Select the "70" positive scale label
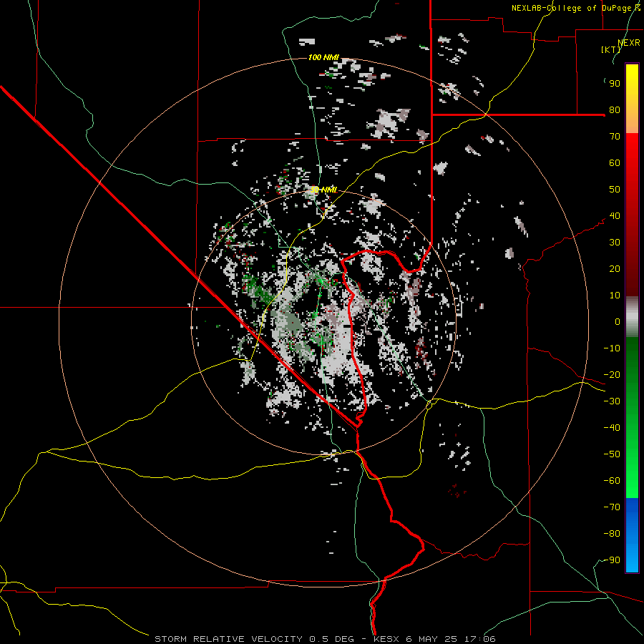644x644 pixels. click(x=615, y=137)
